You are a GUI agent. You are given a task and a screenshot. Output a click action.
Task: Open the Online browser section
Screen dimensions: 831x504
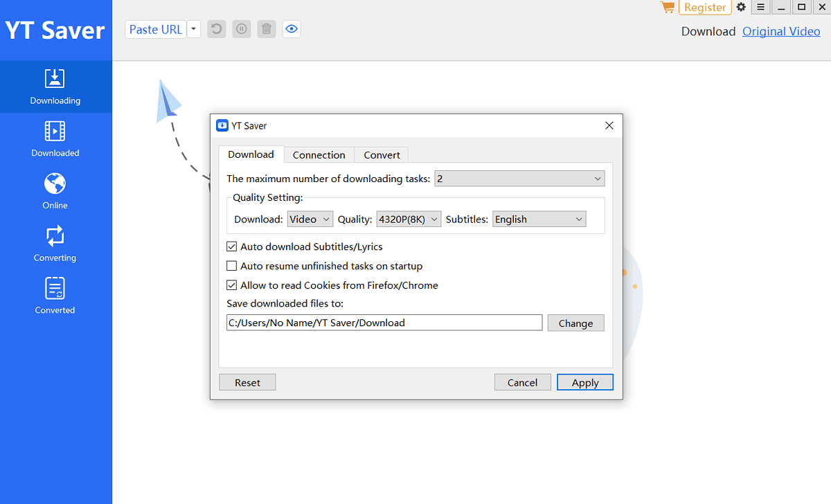click(55, 191)
